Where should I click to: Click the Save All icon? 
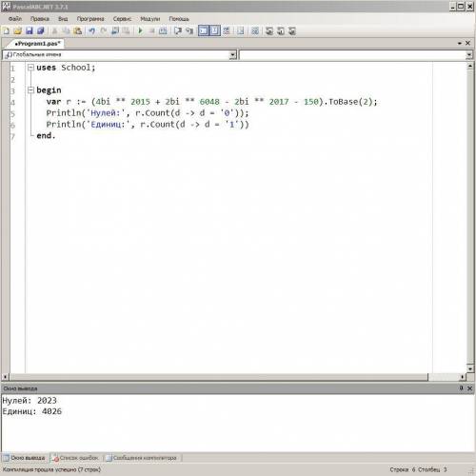coord(41,30)
